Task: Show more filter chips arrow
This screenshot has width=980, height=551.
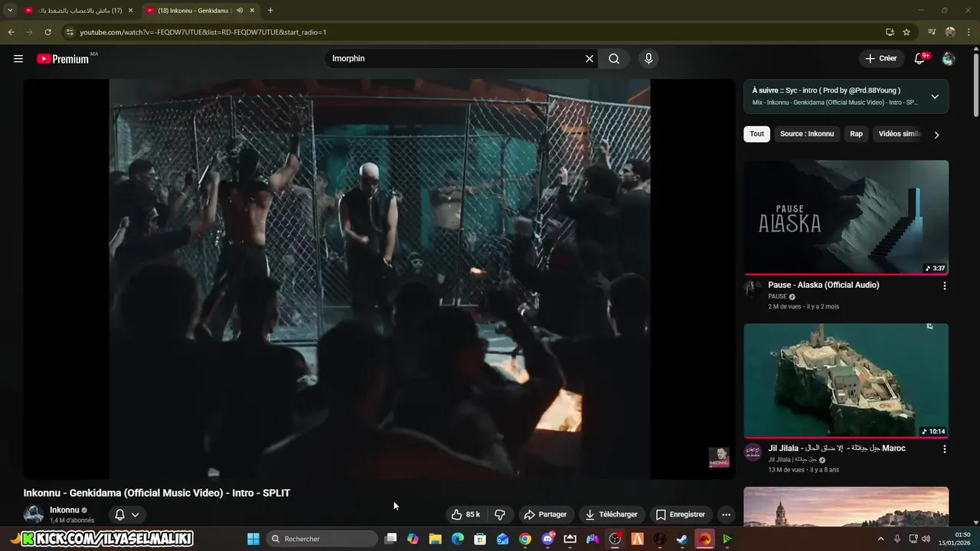Action: (936, 135)
